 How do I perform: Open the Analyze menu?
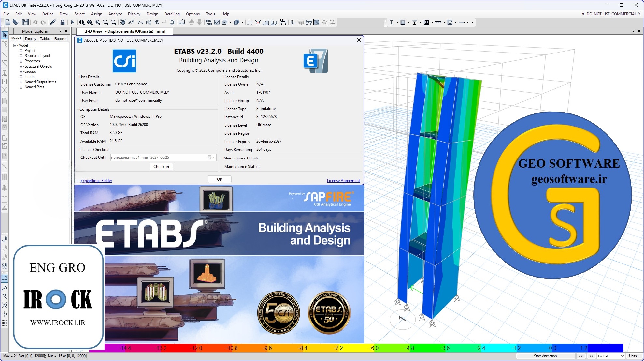tap(115, 14)
